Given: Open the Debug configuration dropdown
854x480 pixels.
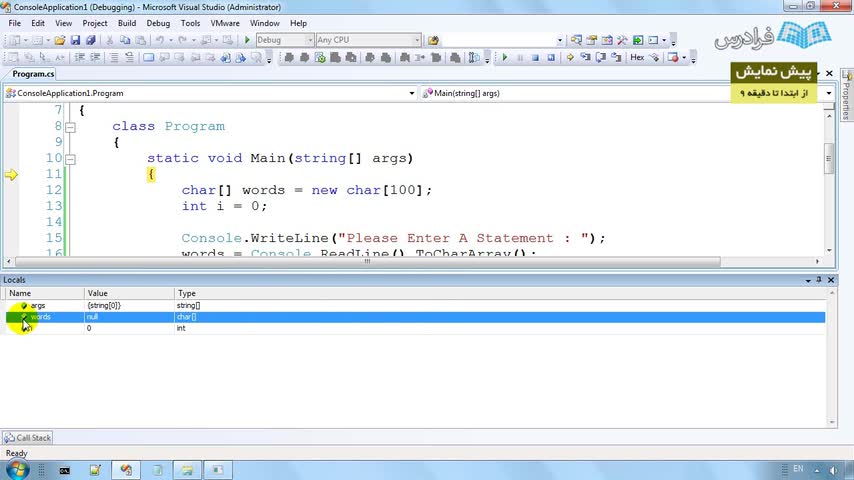Looking at the screenshot, I should pos(309,40).
